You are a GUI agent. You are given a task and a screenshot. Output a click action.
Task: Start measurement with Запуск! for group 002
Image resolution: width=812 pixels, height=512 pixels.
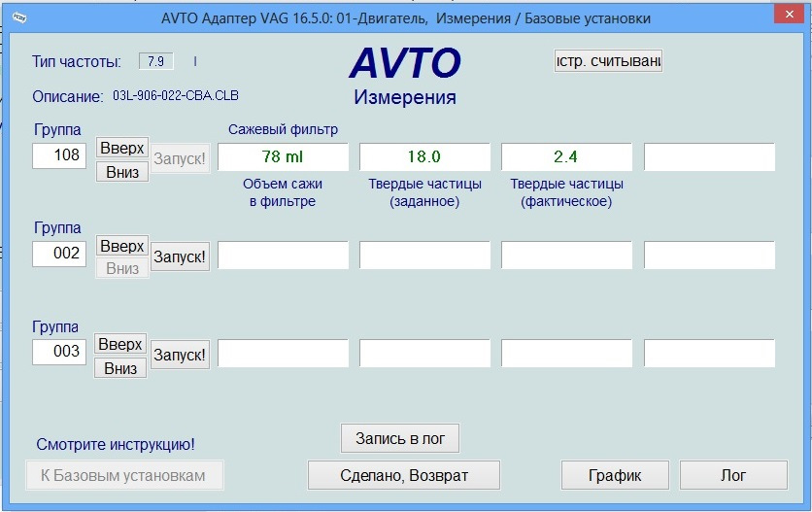(x=180, y=256)
